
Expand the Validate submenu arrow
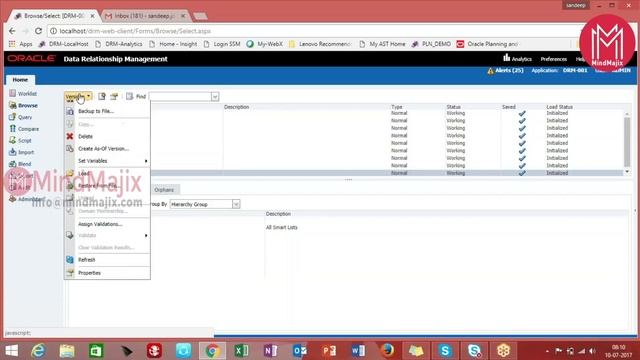(146, 236)
